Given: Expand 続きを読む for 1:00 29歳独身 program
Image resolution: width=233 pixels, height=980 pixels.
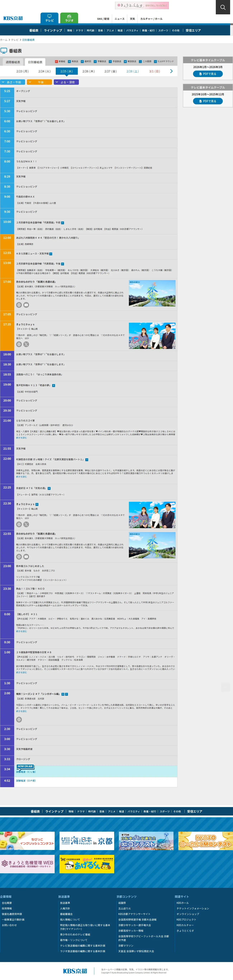Looking at the screenshot, I should (x=21, y=673).
